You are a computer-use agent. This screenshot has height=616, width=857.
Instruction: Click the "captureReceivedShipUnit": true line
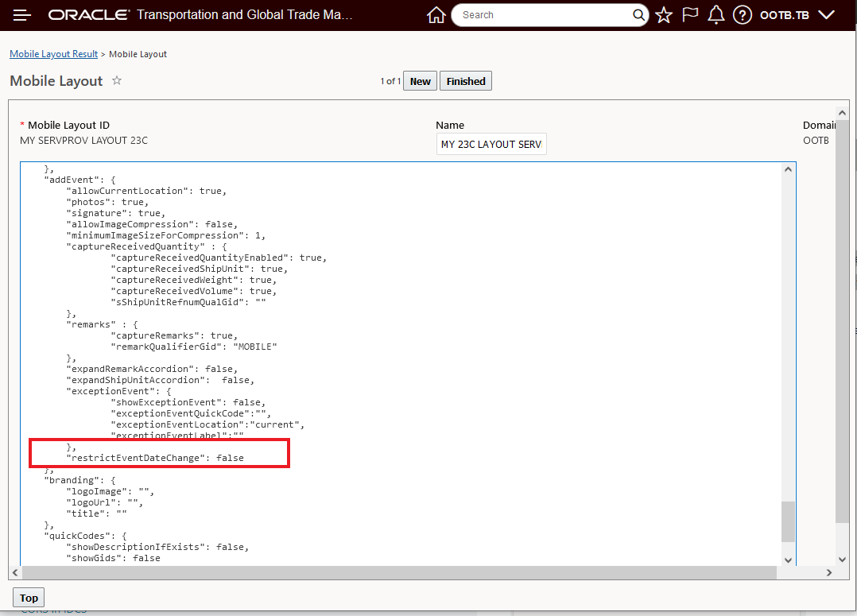(200, 269)
